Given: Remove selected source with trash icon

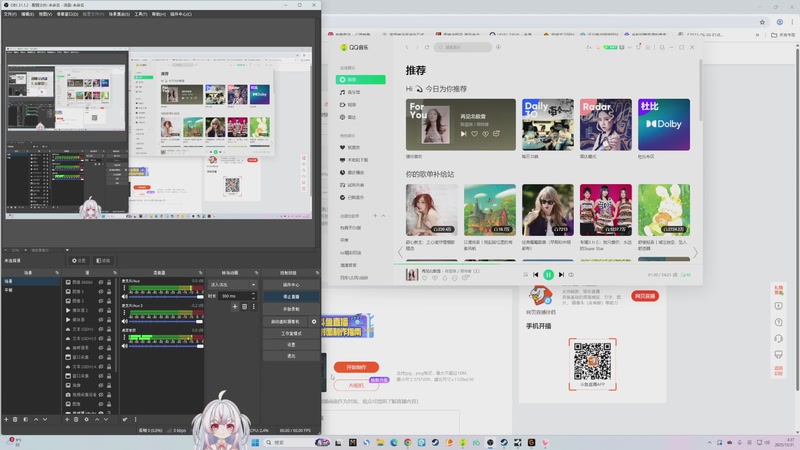Looking at the screenshot, I should pos(76,419).
